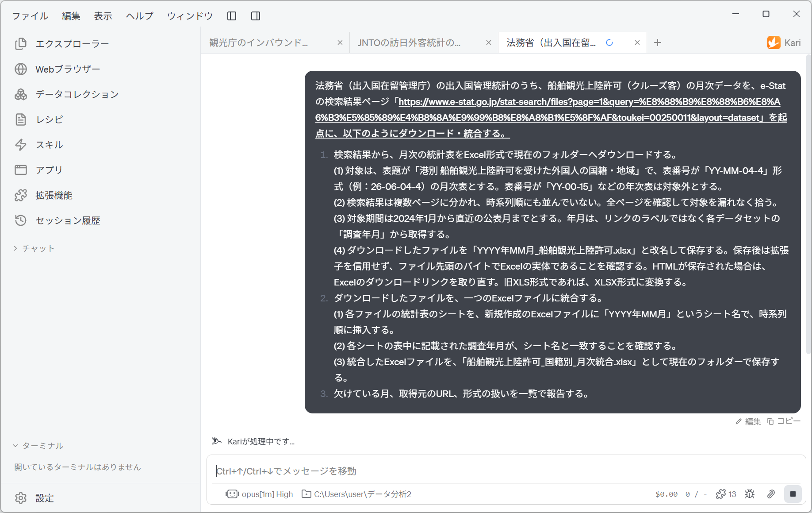Click the $0.00 cost indicator
Image resolution: width=812 pixels, height=513 pixels.
pos(666,494)
